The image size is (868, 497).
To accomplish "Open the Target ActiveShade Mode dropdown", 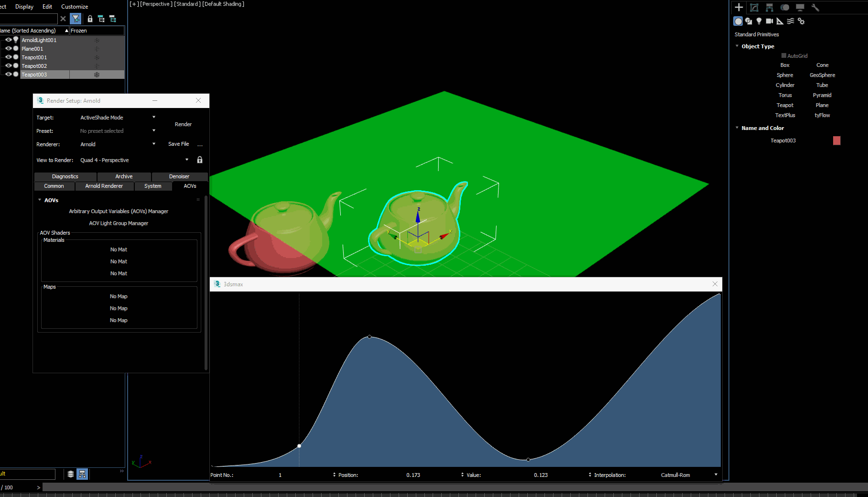I will (x=118, y=117).
